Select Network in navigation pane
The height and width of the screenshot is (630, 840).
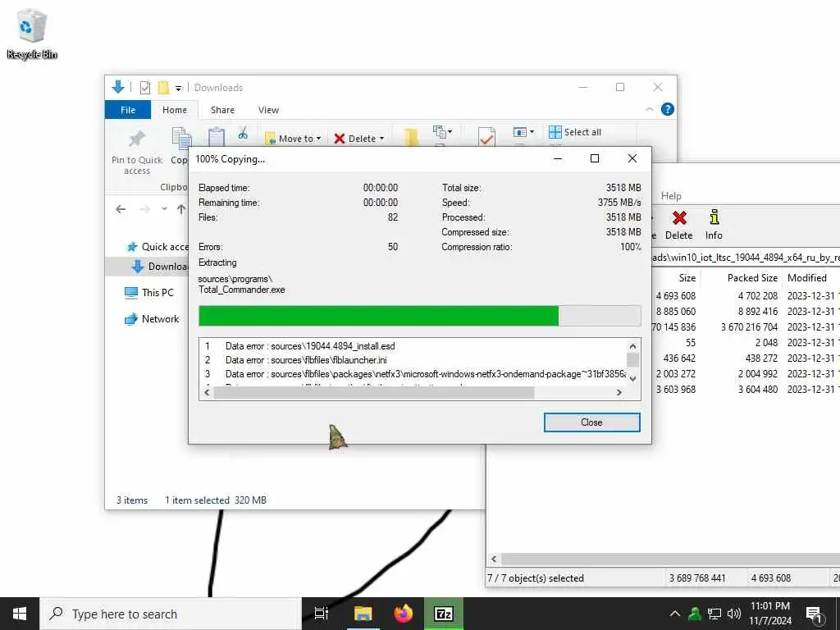(152, 319)
